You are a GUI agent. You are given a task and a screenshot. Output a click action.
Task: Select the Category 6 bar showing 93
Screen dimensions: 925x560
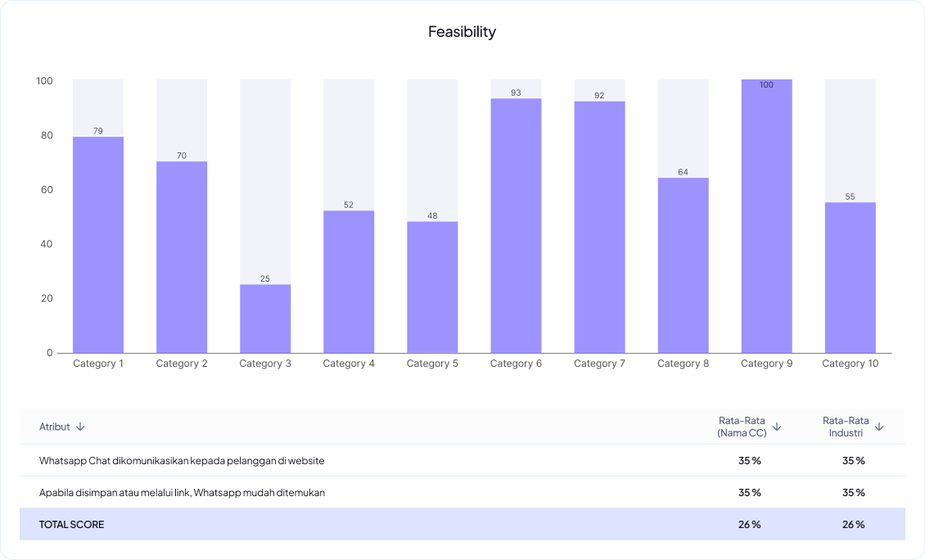click(516, 225)
